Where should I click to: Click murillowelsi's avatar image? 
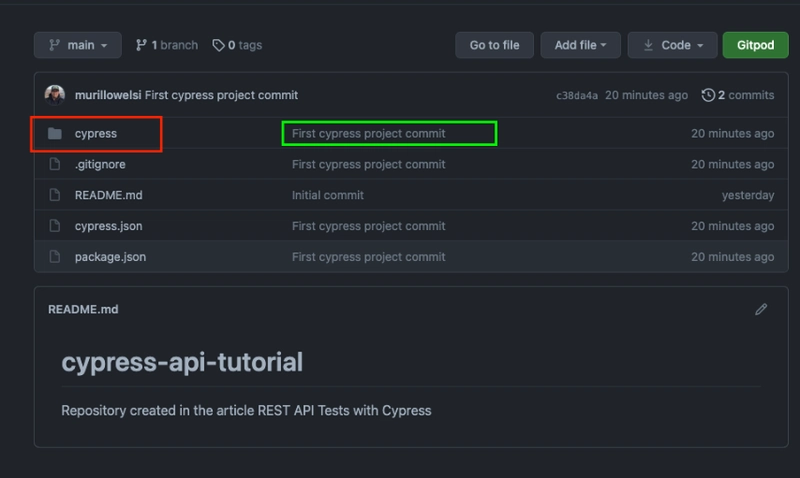click(55, 95)
